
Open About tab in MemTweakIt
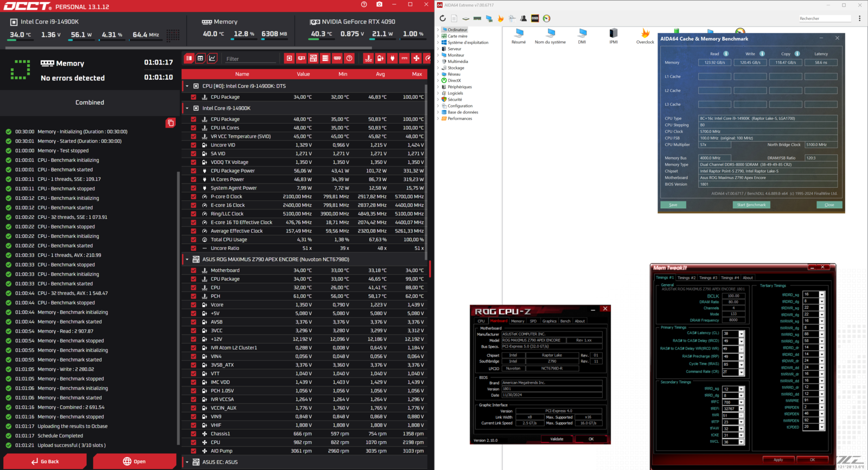748,278
